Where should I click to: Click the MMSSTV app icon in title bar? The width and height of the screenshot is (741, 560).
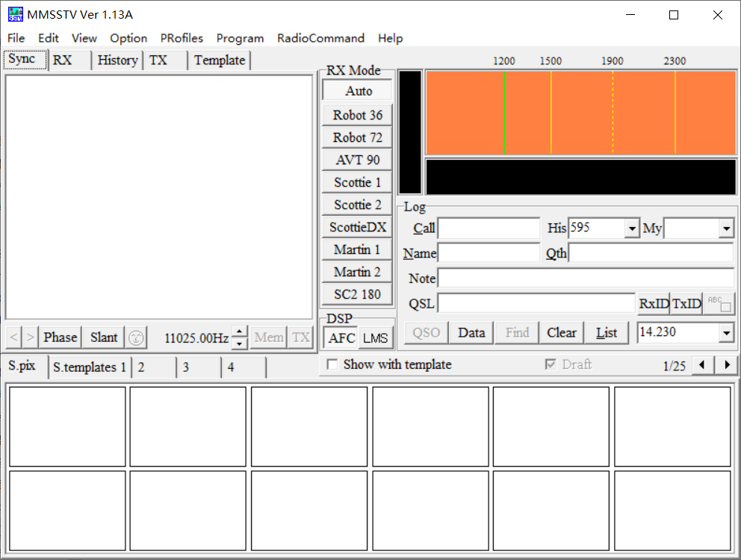coord(15,15)
